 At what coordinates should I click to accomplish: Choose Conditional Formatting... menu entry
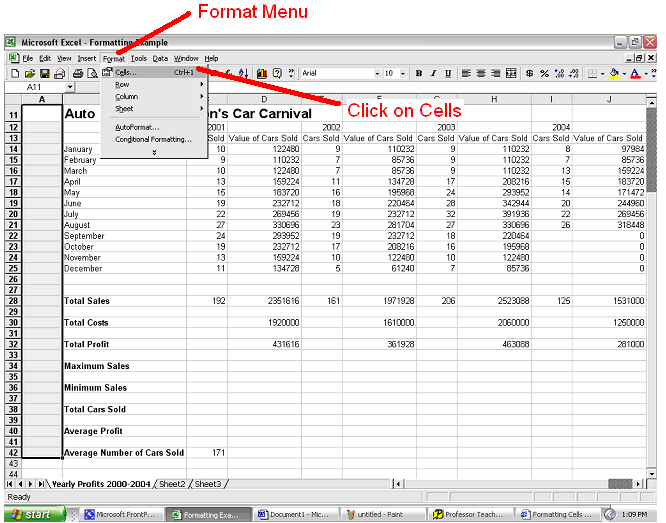pyautogui.click(x=153, y=139)
